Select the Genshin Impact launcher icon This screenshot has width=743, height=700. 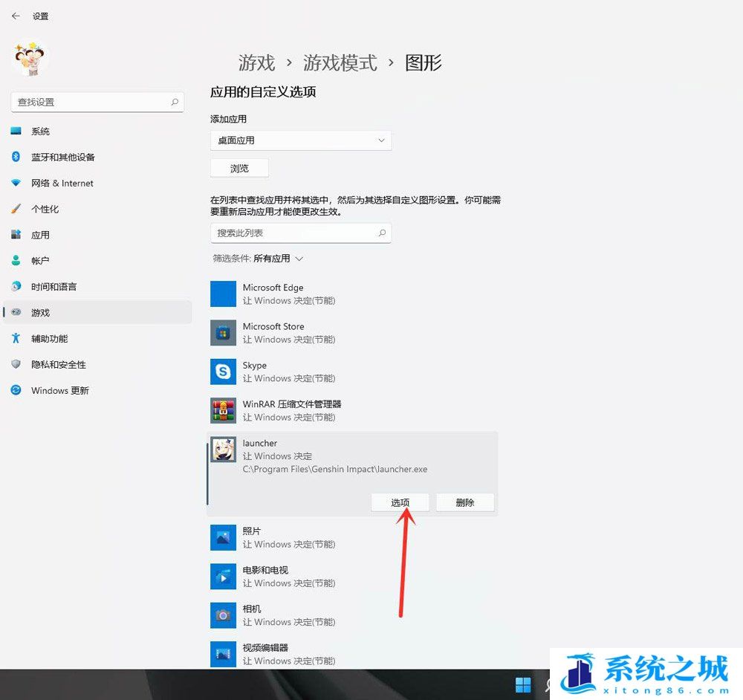pyautogui.click(x=222, y=450)
